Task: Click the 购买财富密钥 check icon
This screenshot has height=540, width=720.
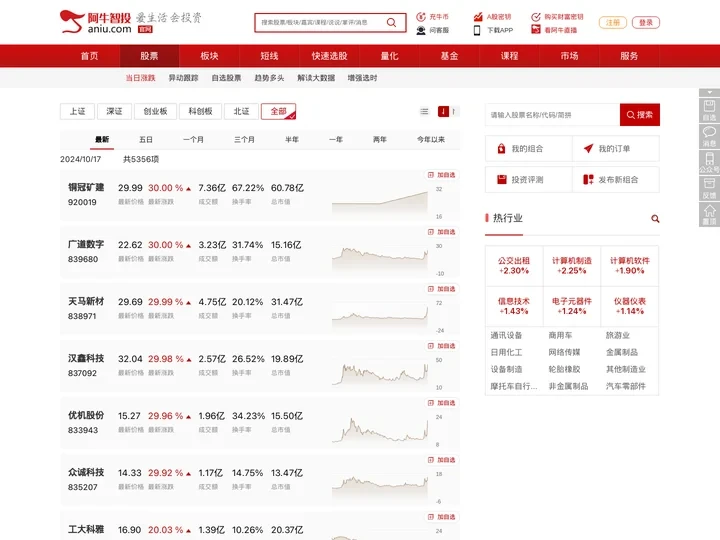Action: coord(535,17)
